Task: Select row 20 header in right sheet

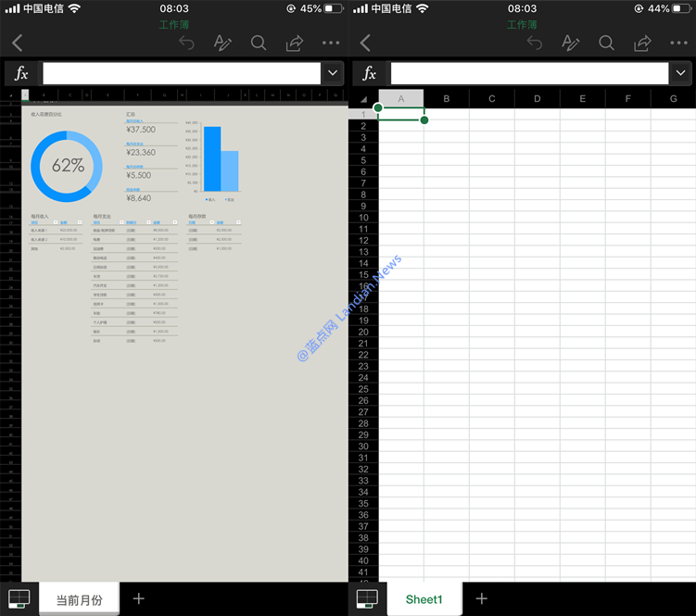Action: [363, 332]
